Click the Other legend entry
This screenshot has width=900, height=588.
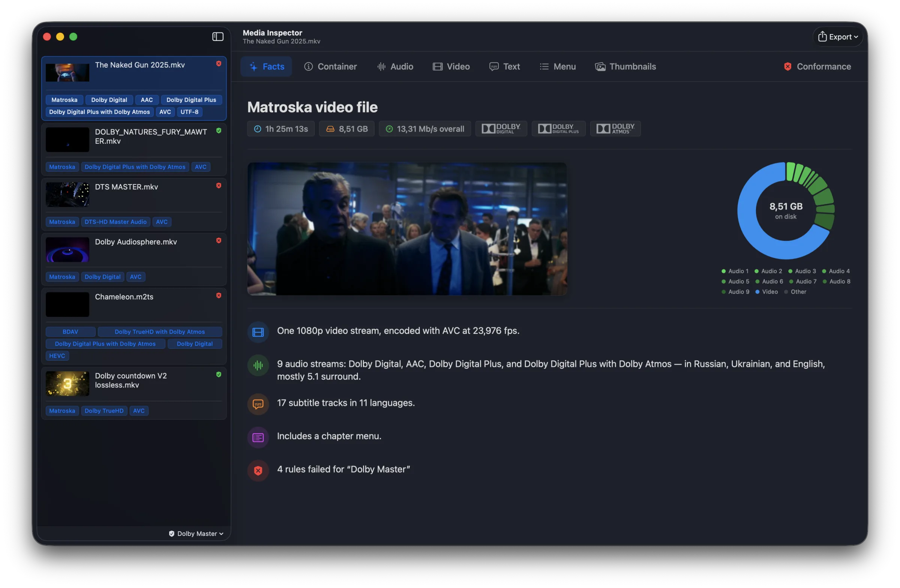[x=795, y=291]
